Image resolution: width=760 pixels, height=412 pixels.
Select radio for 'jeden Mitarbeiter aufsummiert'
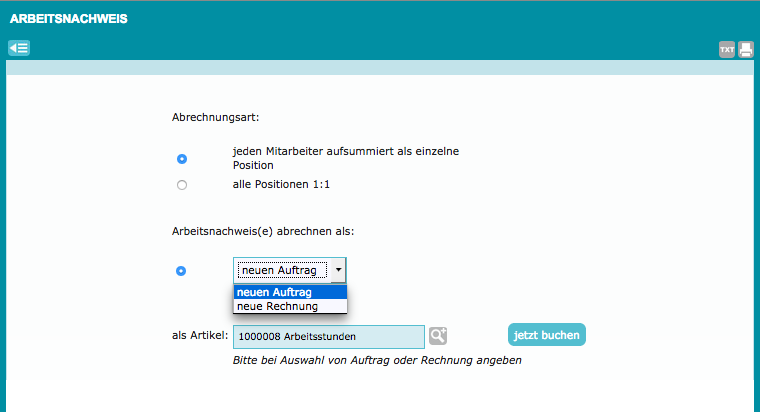tap(181, 159)
